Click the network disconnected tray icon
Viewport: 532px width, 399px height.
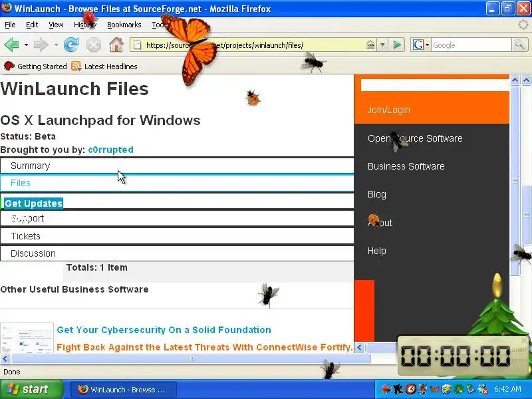(482, 389)
